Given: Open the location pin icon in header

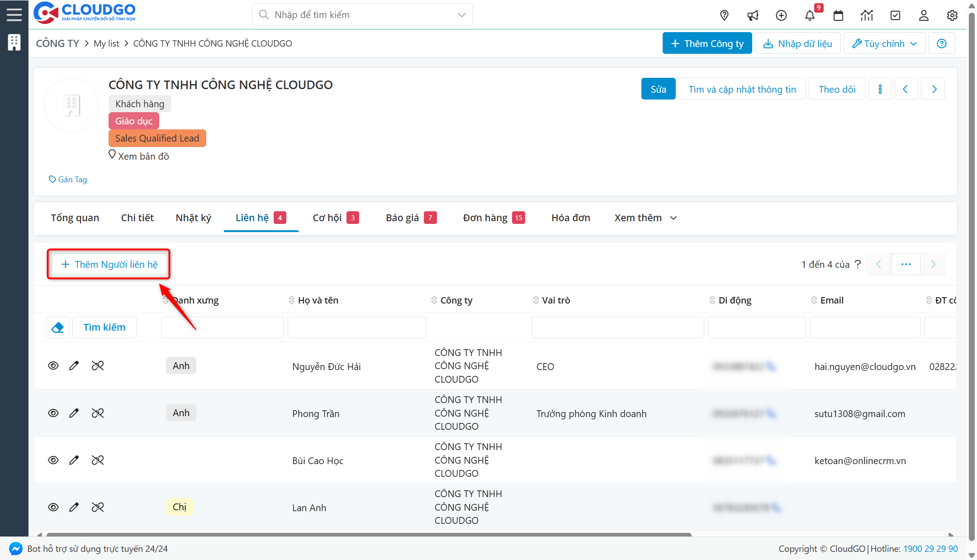Looking at the screenshot, I should point(724,15).
